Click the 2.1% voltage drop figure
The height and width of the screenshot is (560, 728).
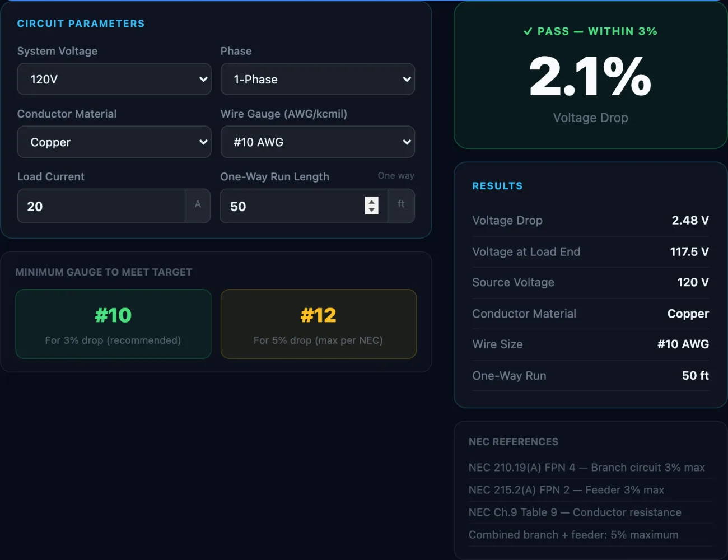coord(590,76)
